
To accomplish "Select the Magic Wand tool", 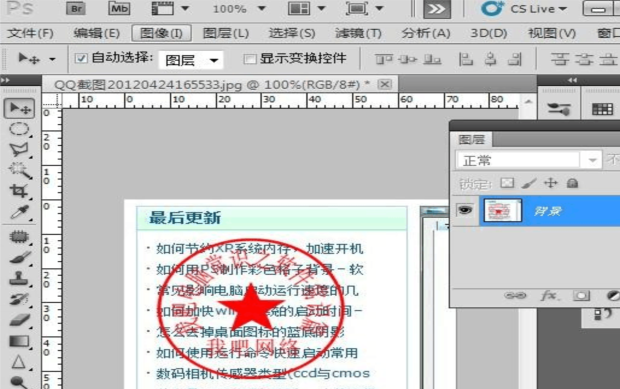I will pyautogui.click(x=20, y=170).
